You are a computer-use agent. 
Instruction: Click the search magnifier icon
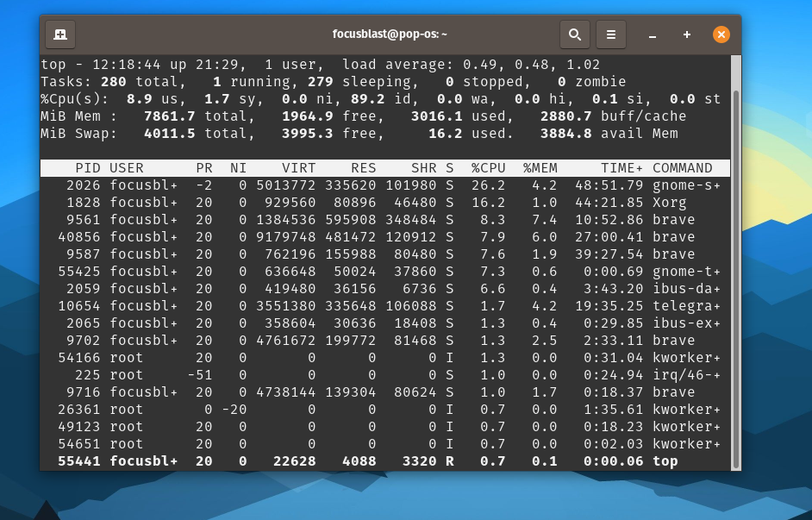point(574,34)
